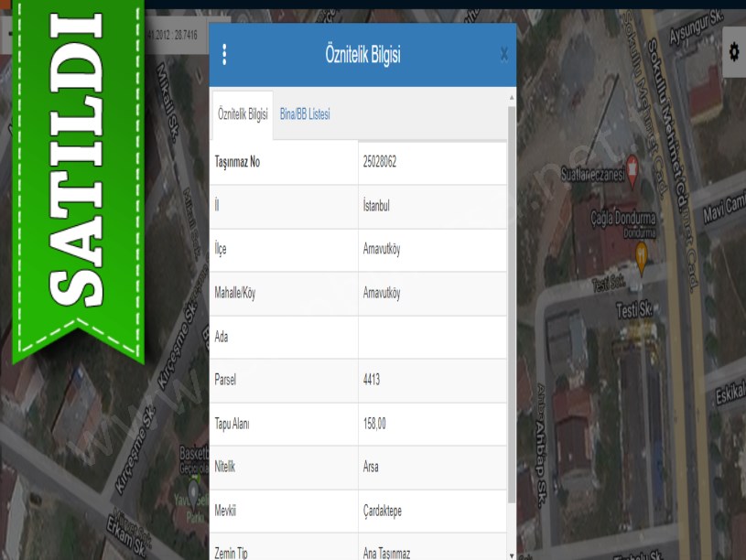Switch to the Bina/BB Listesi tab
Image resolution: width=746 pixels, height=560 pixels.
tap(305, 114)
